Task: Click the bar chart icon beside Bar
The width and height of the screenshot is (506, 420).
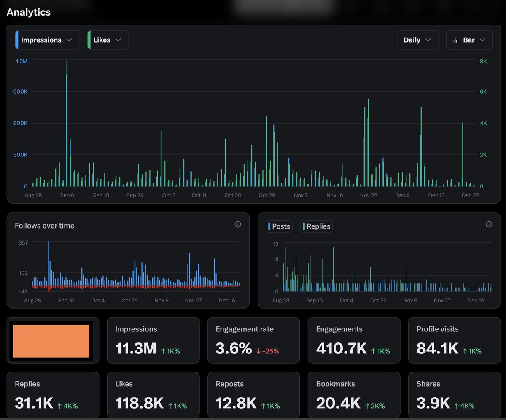Action: [456, 40]
